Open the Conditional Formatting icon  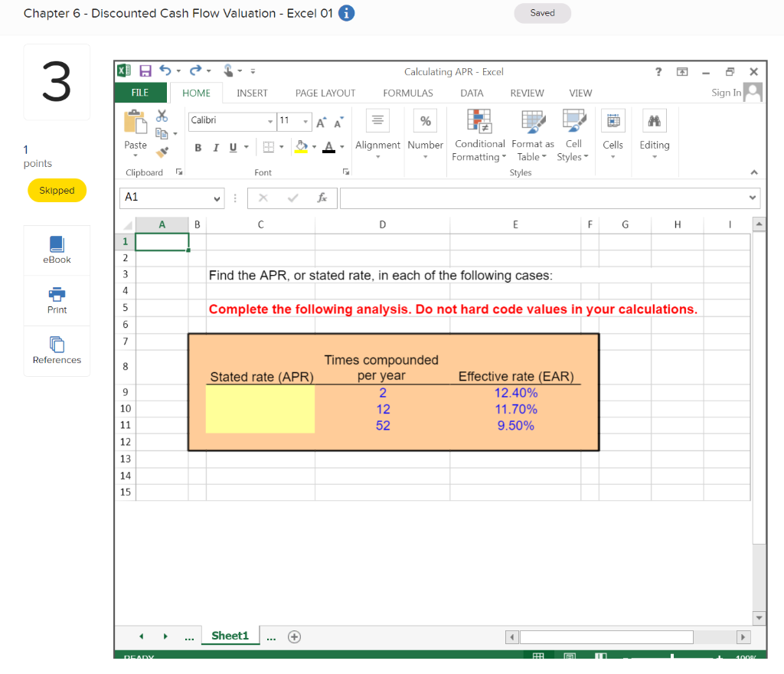[479, 120]
